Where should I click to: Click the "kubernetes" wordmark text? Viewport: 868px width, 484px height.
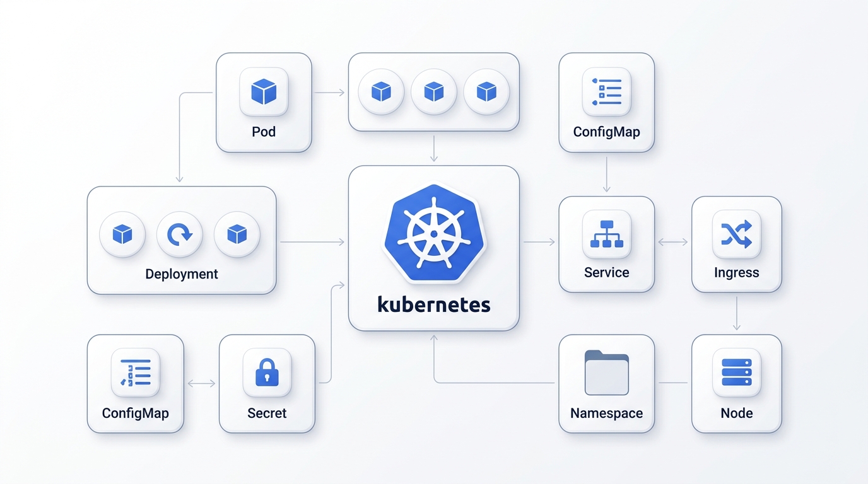[434, 304]
